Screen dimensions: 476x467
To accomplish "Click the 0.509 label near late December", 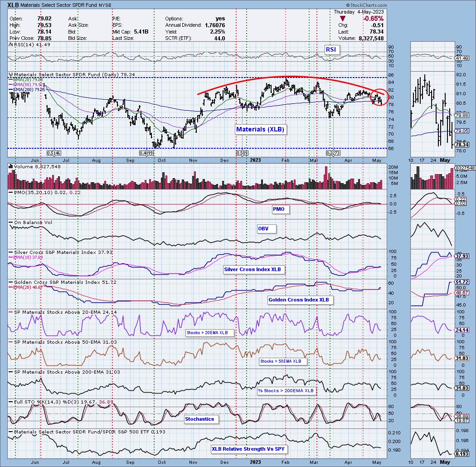I will 242,153.
